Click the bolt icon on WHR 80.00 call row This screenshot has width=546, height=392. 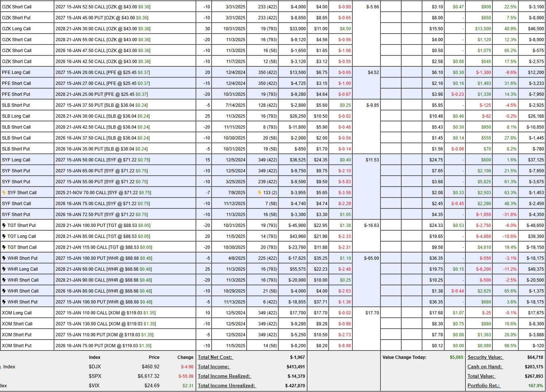[4, 291]
